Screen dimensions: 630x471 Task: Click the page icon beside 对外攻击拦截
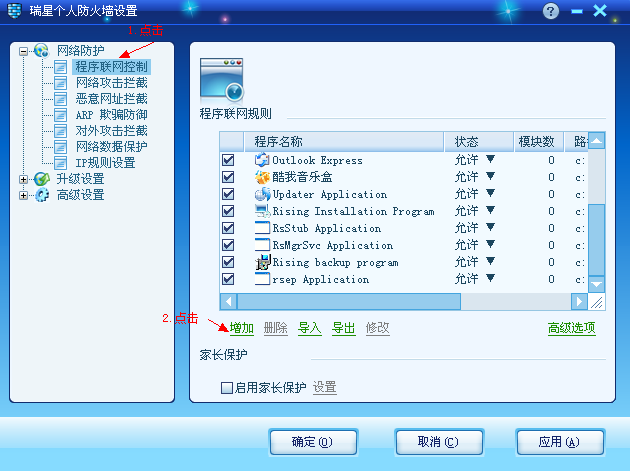point(60,131)
